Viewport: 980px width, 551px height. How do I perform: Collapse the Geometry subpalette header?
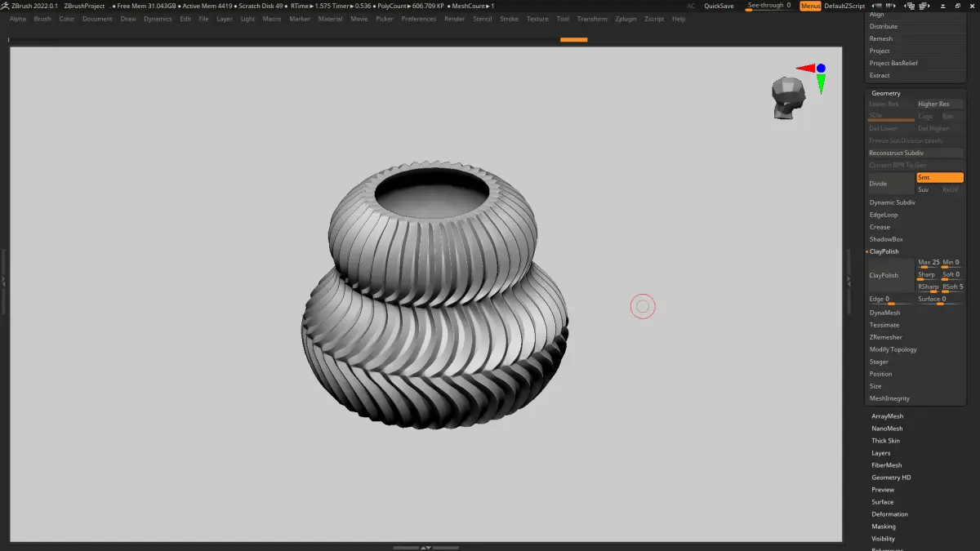point(885,93)
